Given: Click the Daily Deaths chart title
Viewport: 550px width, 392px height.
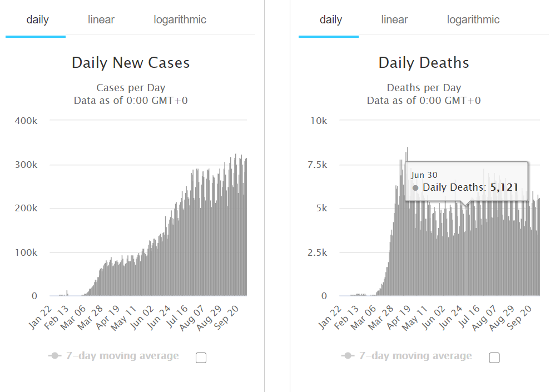Looking at the screenshot, I should pos(424,63).
